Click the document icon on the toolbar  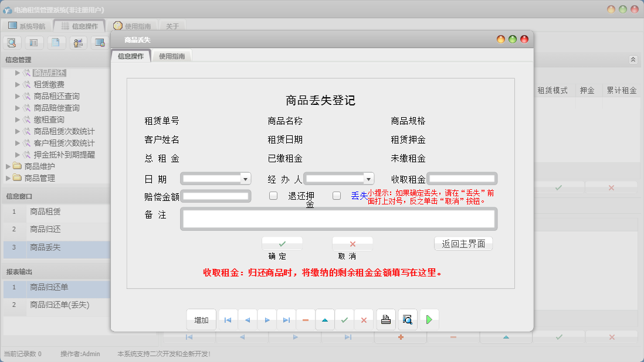pyautogui.click(x=56, y=42)
